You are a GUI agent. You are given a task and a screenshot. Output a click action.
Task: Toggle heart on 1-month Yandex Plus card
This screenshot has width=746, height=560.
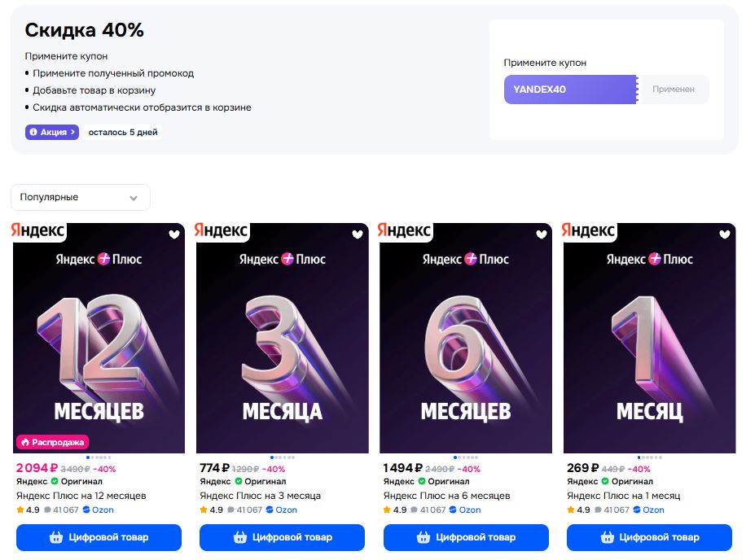pyautogui.click(x=725, y=234)
